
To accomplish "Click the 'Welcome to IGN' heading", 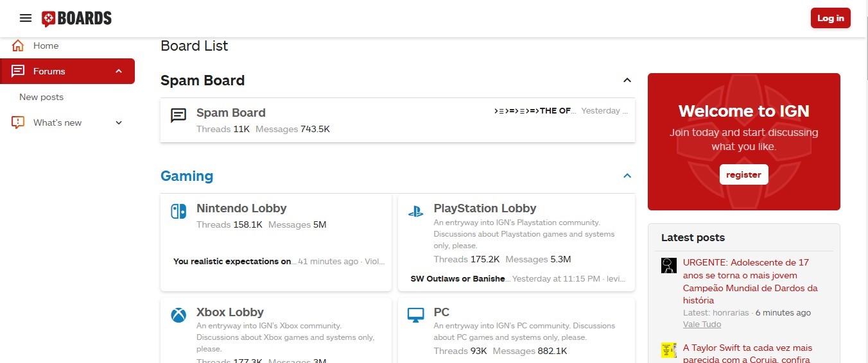I will click(x=743, y=111).
